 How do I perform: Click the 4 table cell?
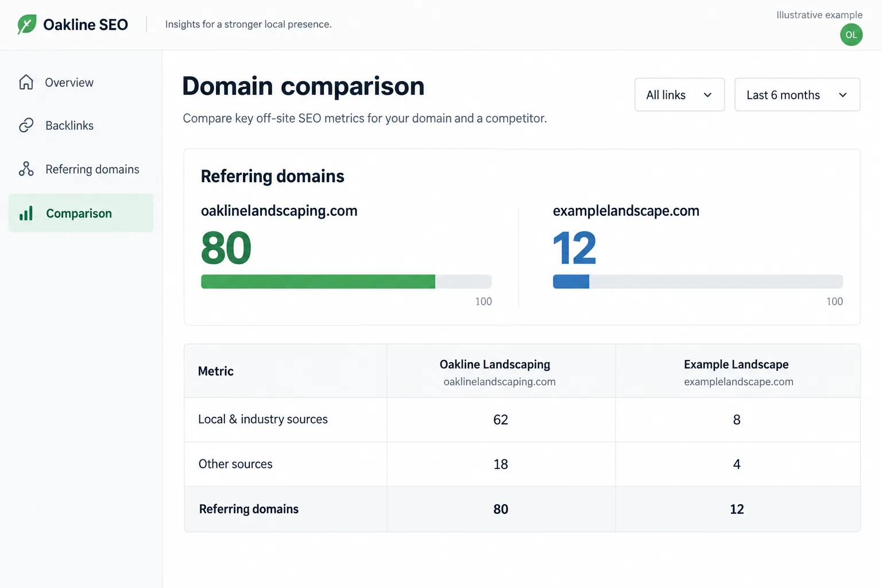click(x=737, y=464)
